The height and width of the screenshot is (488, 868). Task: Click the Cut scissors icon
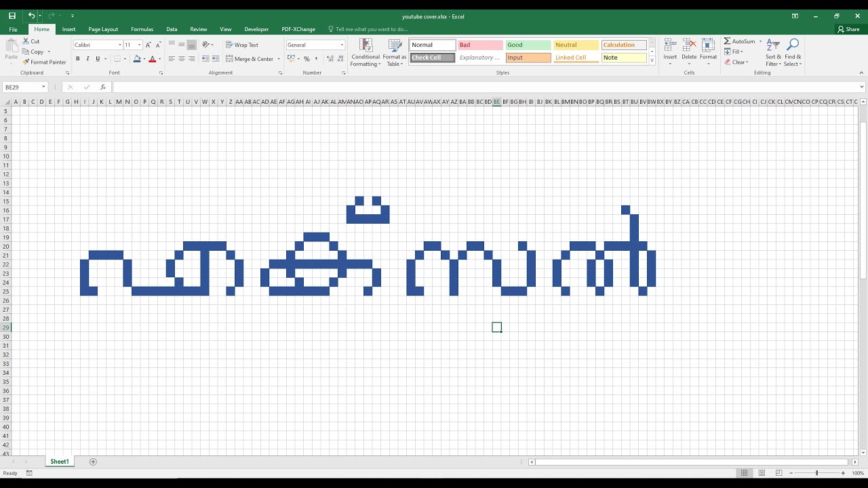click(x=26, y=41)
